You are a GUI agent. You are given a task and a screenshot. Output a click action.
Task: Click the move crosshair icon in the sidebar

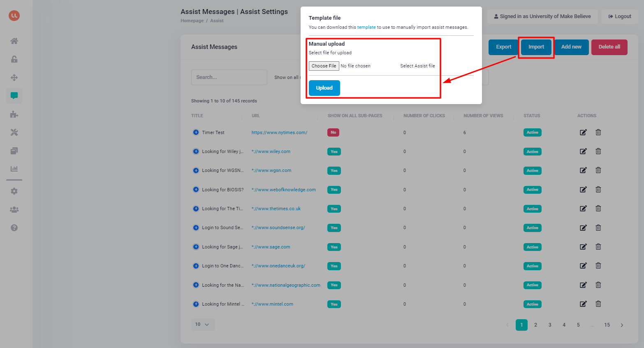(x=14, y=77)
